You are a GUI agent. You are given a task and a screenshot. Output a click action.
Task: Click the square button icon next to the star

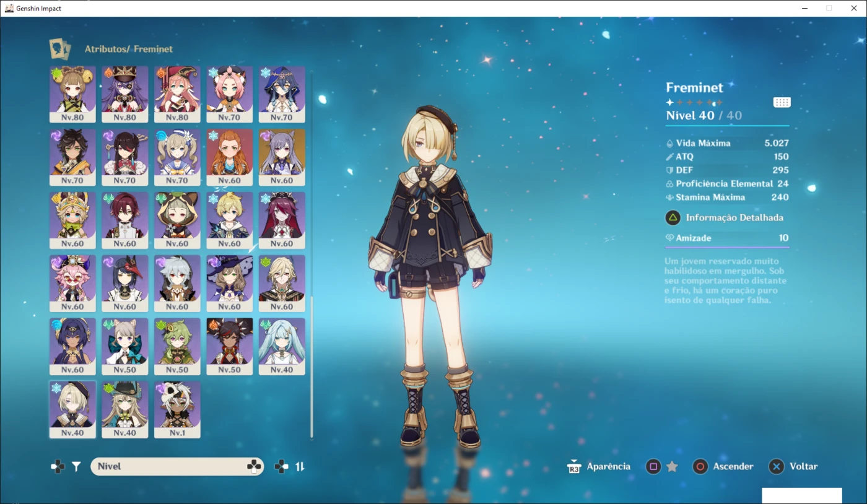click(653, 467)
